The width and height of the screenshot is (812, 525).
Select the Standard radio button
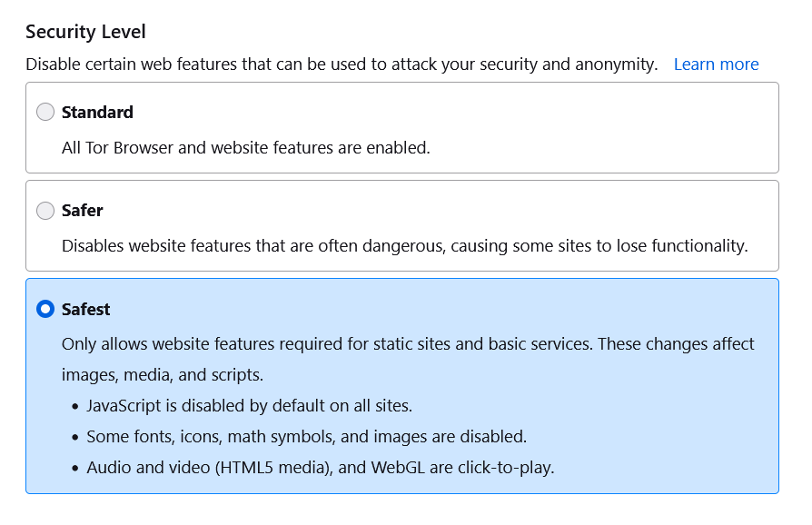click(45, 113)
